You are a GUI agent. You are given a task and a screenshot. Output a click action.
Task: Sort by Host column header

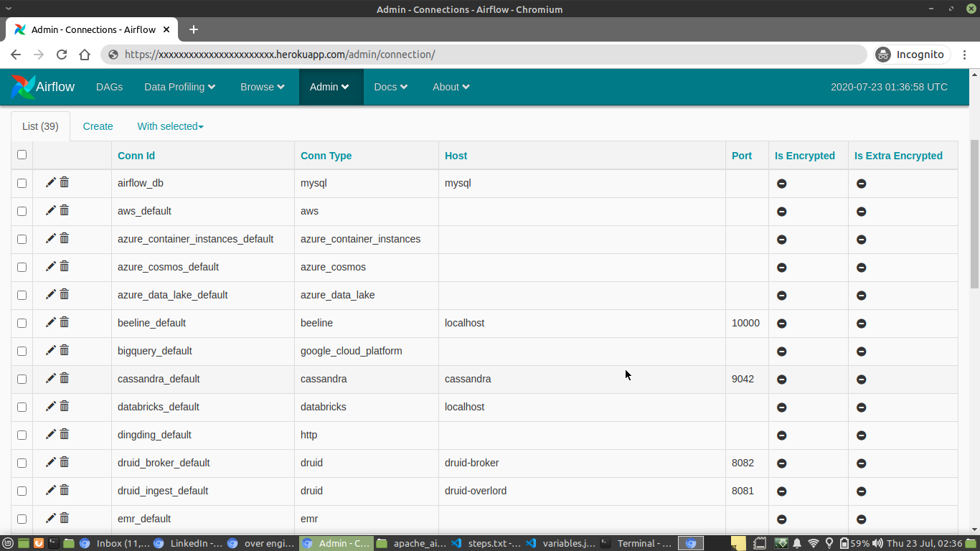tap(456, 156)
